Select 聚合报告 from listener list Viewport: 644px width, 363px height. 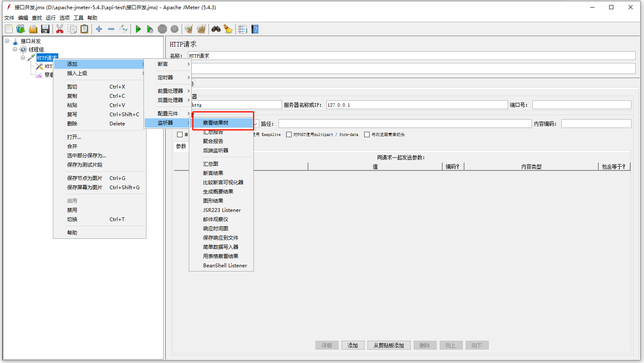point(222,141)
